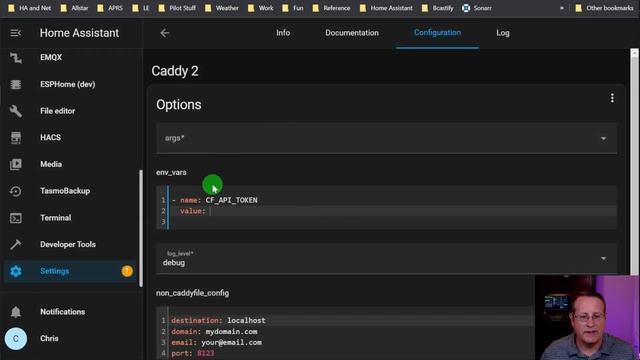
Task: Click the CF_API_TOKEN text in editor
Action: (x=231, y=200)
